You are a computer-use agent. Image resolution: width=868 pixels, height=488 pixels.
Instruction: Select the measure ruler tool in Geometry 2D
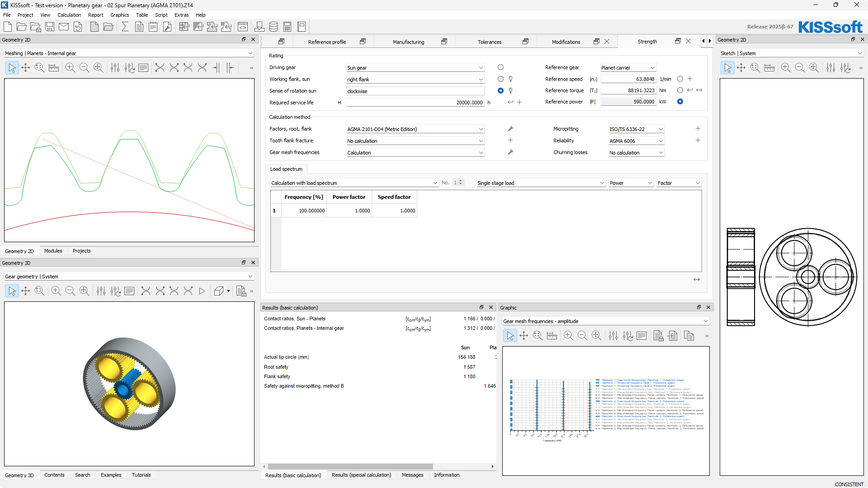coord(54,68)
